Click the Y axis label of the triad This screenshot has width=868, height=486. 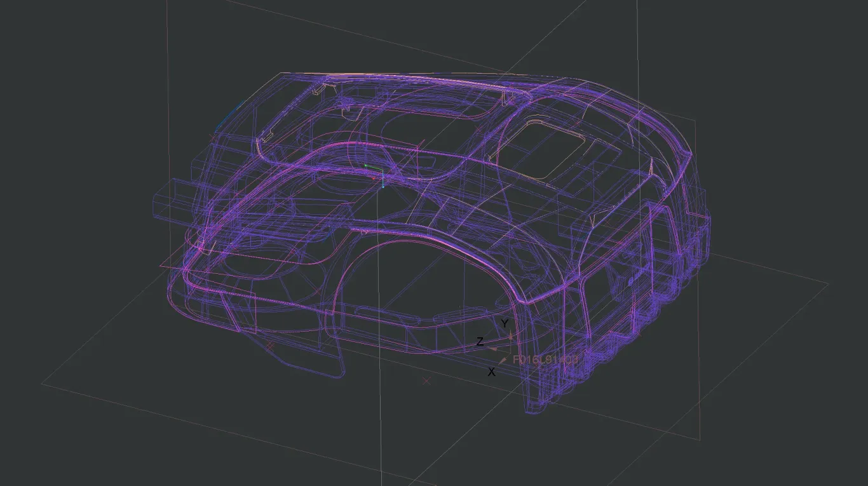coord(505,324)
